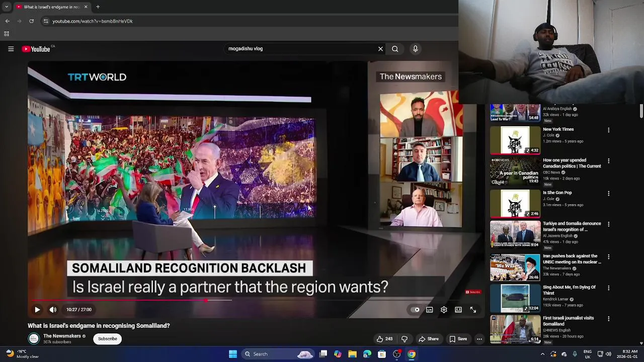644x362 pixels.
Task: Open options for 'Iran pushes back' video
Action: tap(608, 257)
